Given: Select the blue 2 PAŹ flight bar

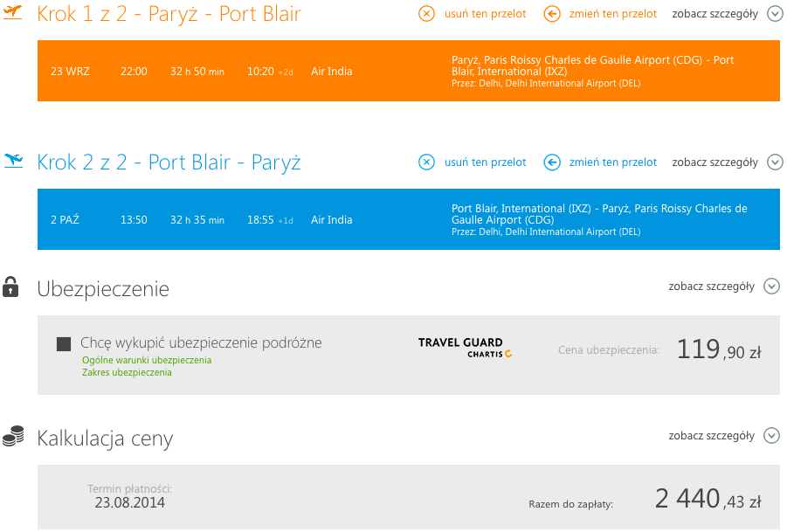Looking at the screenshot, I should pyautogui.click(x=409, y=219).
